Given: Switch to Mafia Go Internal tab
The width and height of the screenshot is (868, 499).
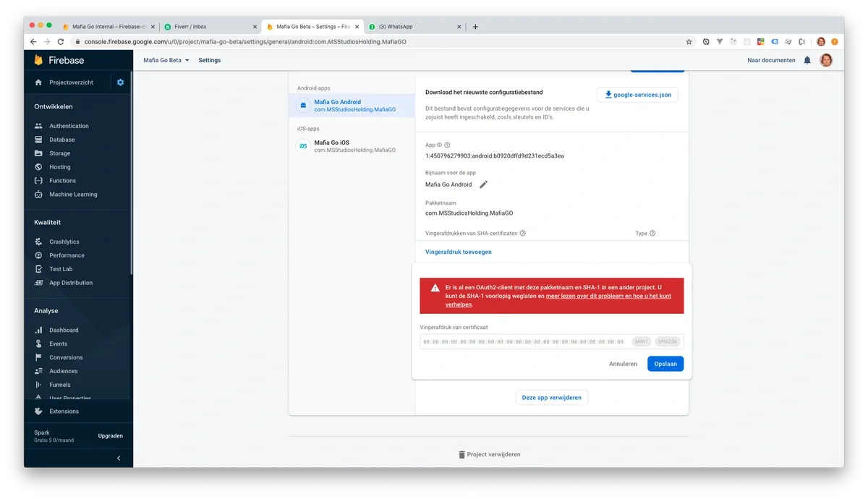Looking at the screenshot, I should (x=107, y=27).
